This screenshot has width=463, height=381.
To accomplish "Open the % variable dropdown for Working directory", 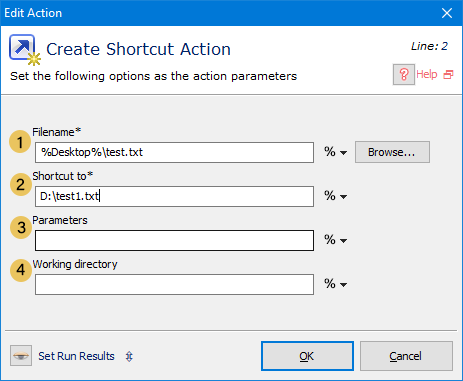I will coord(335,284).
